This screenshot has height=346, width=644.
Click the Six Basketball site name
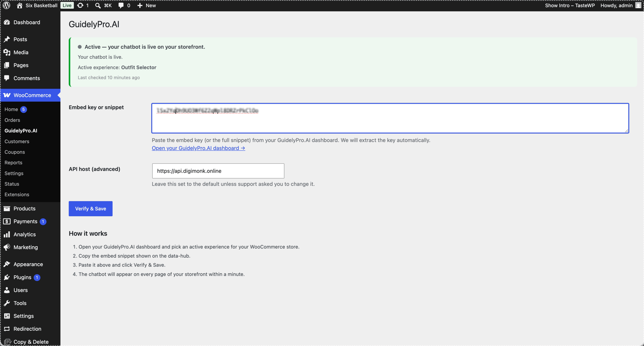(41, 6)
